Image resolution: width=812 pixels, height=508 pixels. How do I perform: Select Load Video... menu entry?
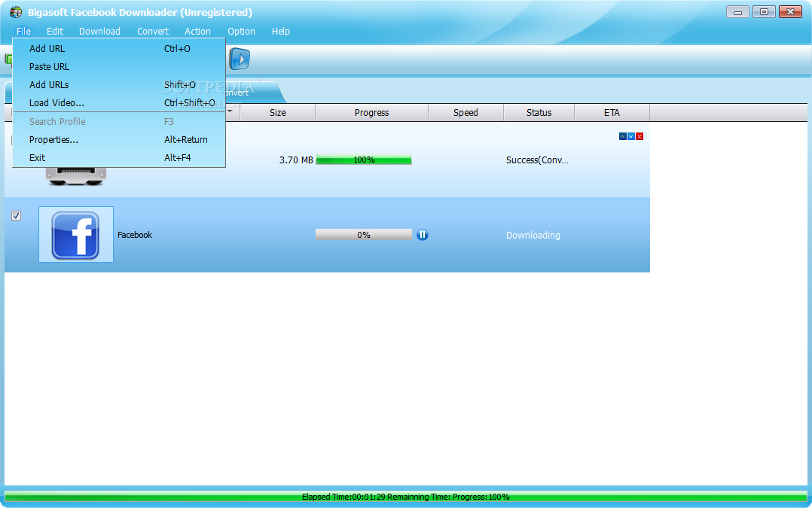[x=119, y=103]
